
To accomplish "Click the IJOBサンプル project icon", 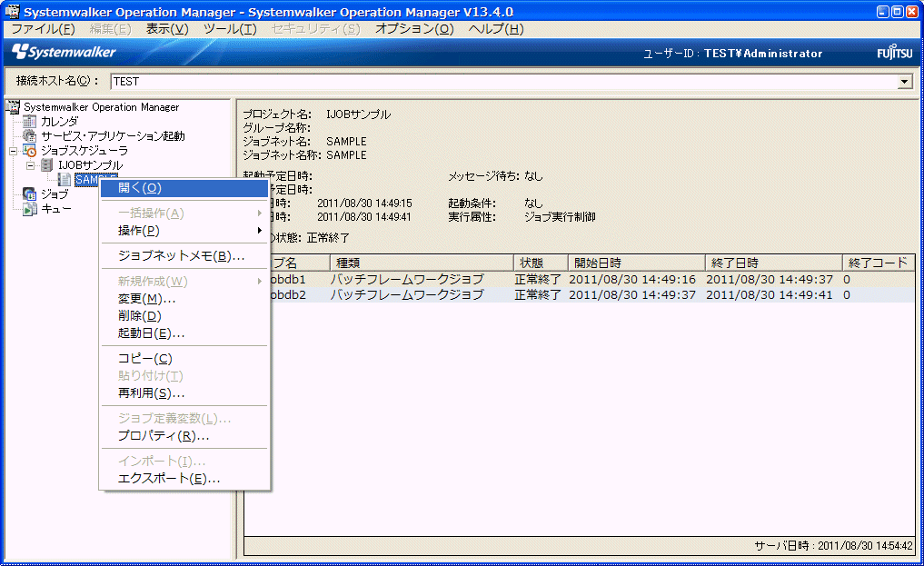I will coord(46,165).
